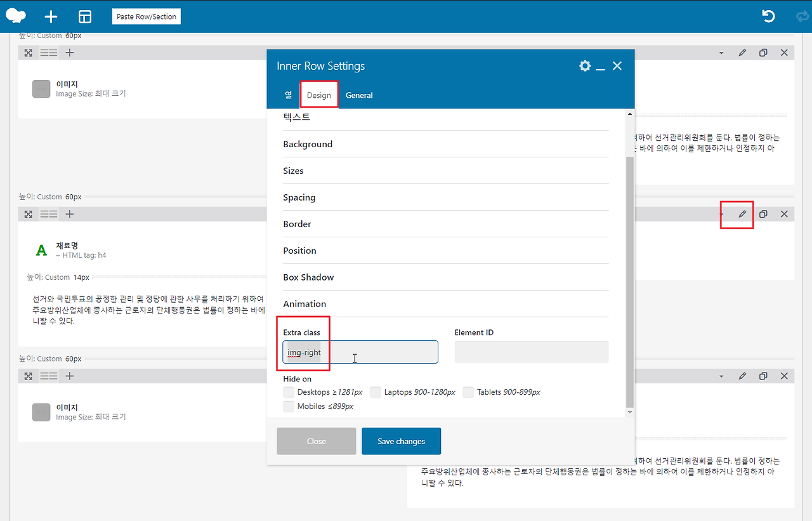Redo the last undone change
Screen dimensions: 812x521
click(802, 16)
